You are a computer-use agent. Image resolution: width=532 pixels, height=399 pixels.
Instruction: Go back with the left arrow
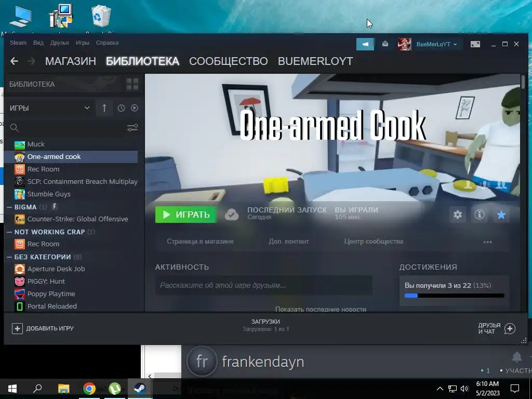[x=14, y=61]
